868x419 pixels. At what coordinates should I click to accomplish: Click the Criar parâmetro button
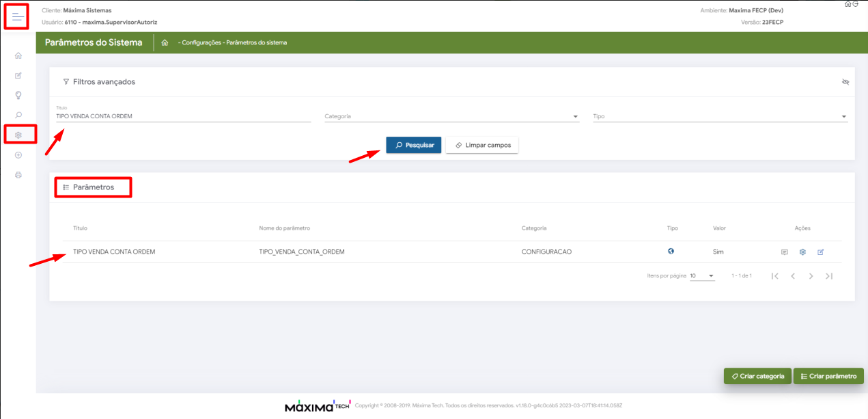click(x=828, y=376)
